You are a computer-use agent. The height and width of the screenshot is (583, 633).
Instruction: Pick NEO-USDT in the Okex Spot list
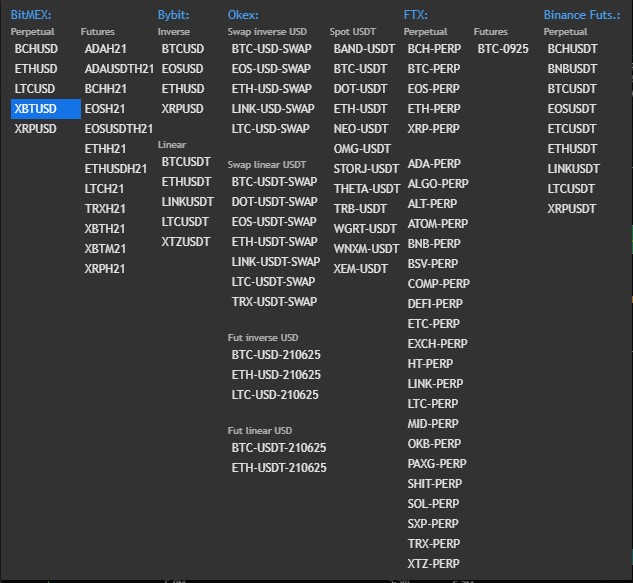361,129
